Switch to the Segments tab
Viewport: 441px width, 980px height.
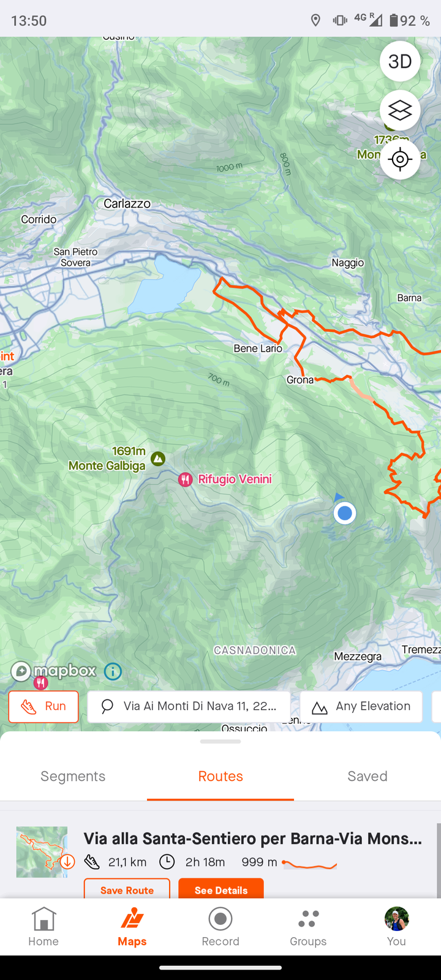point(73,776)
